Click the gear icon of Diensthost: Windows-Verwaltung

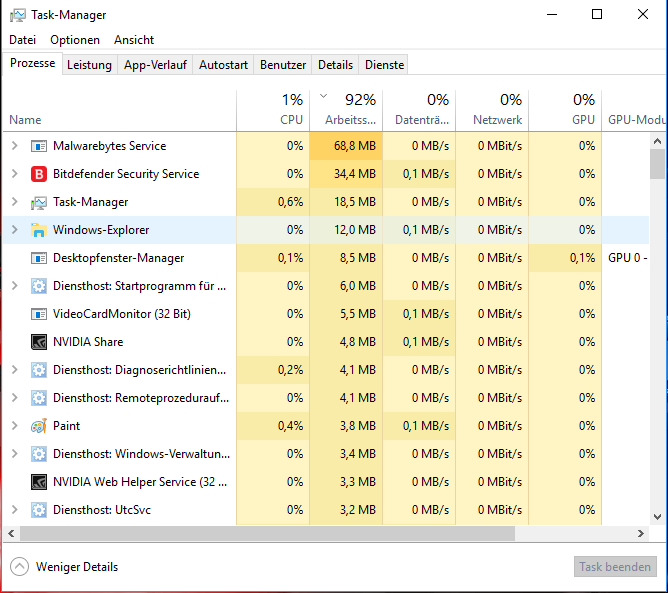point(39,454)
